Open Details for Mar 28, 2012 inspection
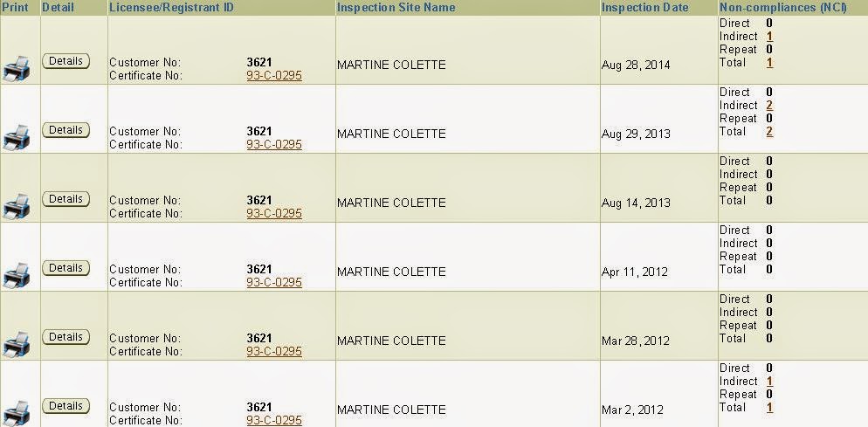Screen dimensions: 868x427 [x=65, y=337]
